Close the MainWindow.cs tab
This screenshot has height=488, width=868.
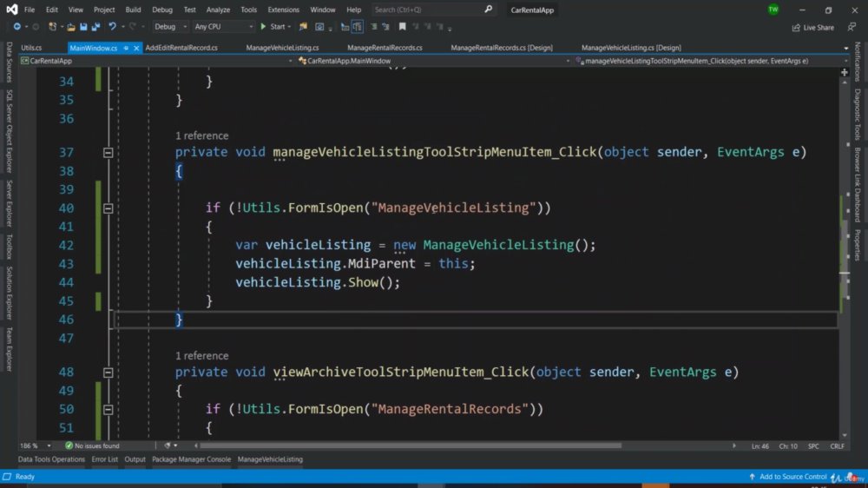tap(136, 48)
